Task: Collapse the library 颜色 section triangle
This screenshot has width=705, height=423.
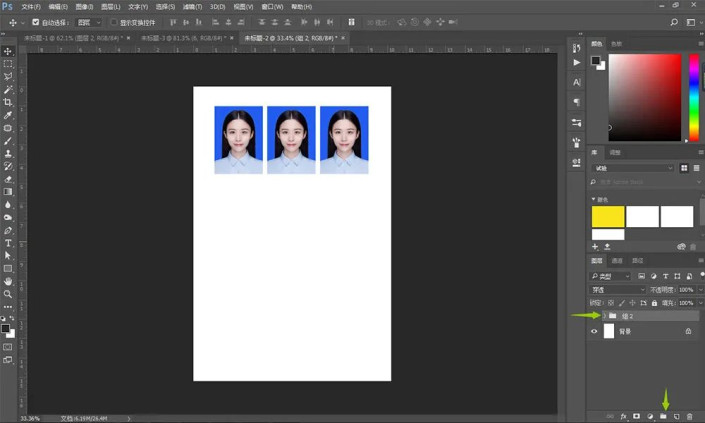Action: [x=593, y=199]
